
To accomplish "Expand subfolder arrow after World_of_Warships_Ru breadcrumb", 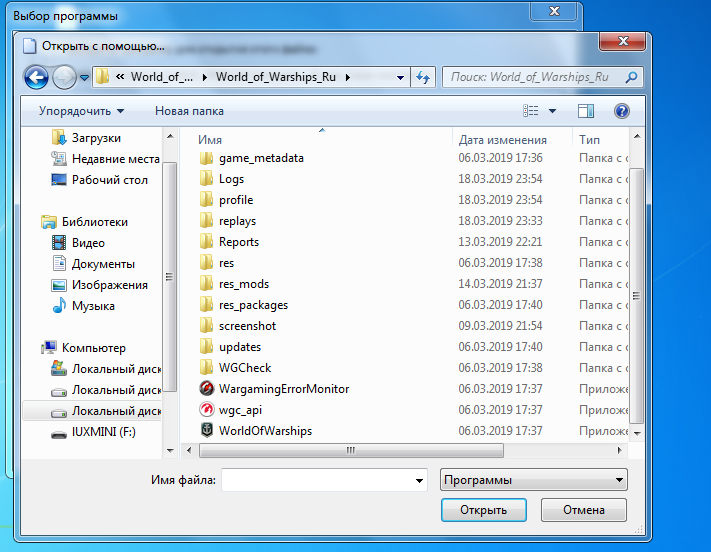I will [348, 78].
